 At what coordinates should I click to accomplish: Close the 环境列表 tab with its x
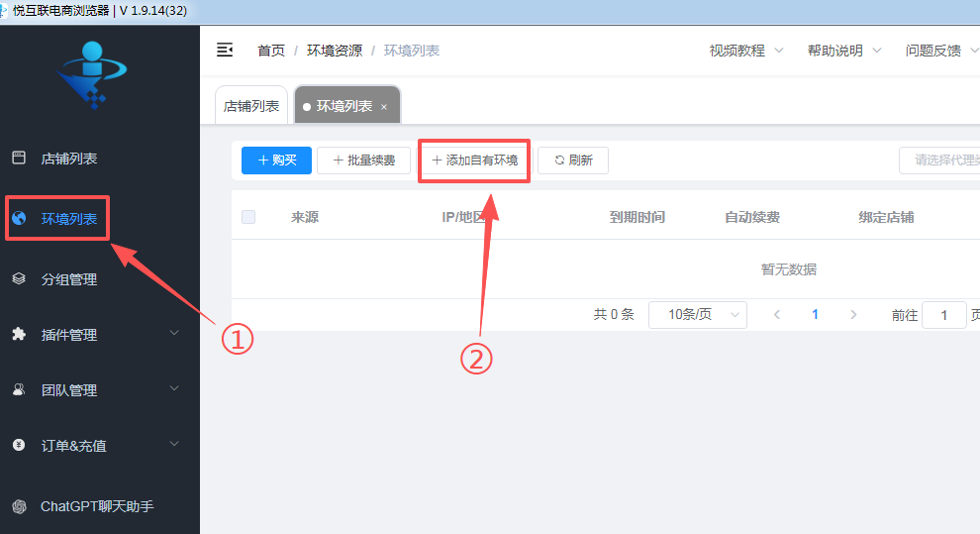coord(384,107)
